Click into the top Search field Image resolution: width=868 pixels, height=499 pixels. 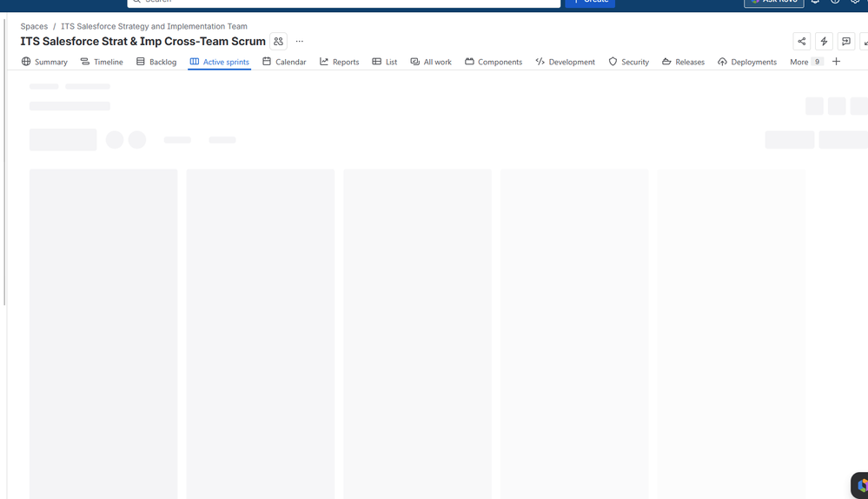[x=344, y=3]
